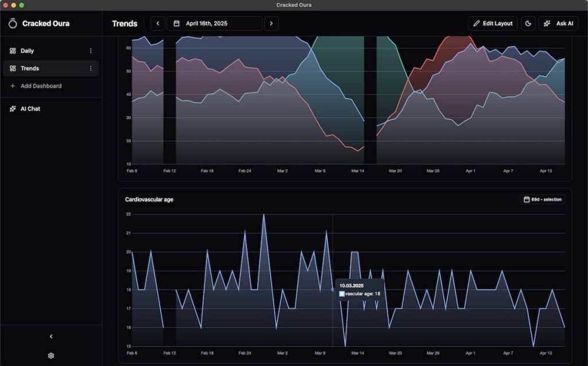Click the calendar icon beside April 16th date
The image size is (588, 366).
176,24
